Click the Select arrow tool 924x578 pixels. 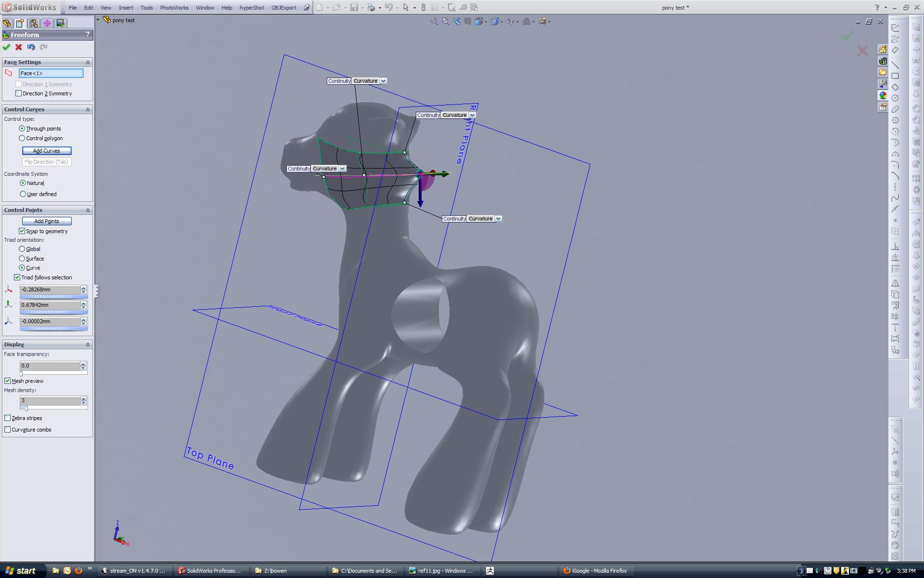[x=406, y=7]
